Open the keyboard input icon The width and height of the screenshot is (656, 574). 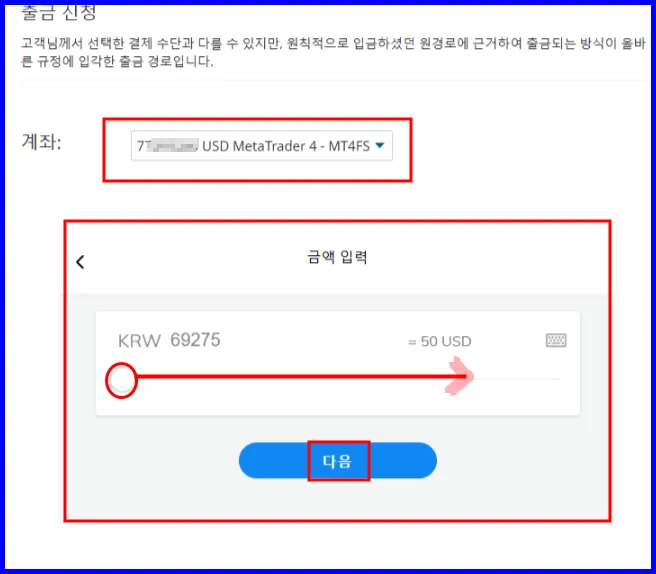pos(556,340)
